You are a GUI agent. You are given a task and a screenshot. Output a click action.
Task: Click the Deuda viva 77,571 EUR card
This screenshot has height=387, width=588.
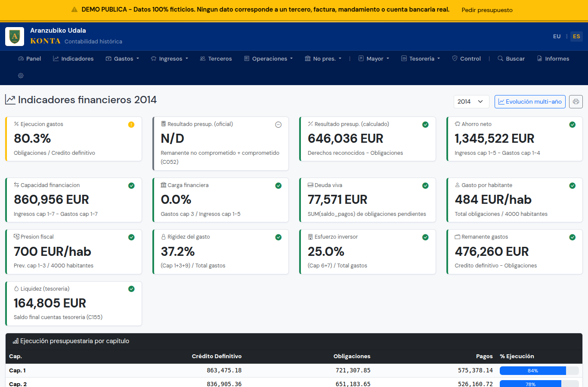click(368, 200)
